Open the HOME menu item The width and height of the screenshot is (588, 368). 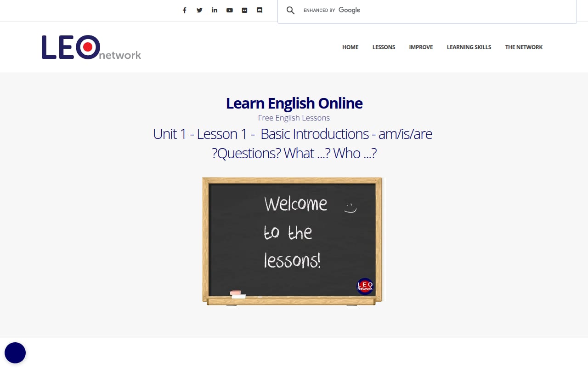pyautogui.click(x=351, y=47)
